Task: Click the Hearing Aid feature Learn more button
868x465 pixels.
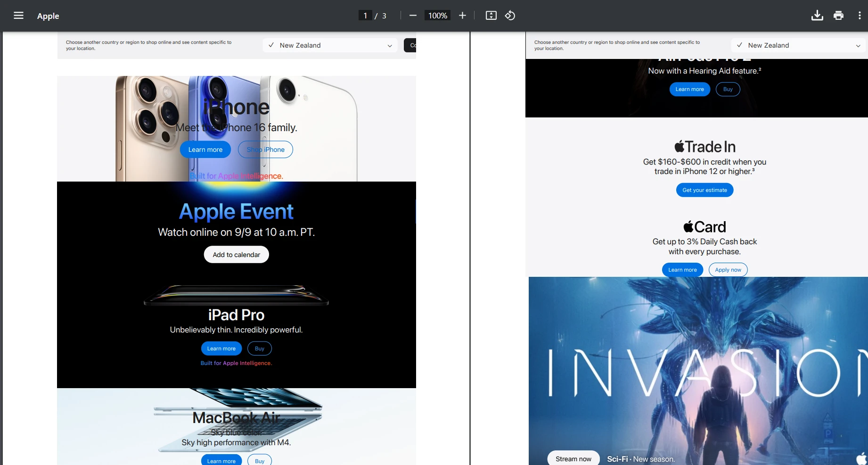Action: (x=690, y=89)
